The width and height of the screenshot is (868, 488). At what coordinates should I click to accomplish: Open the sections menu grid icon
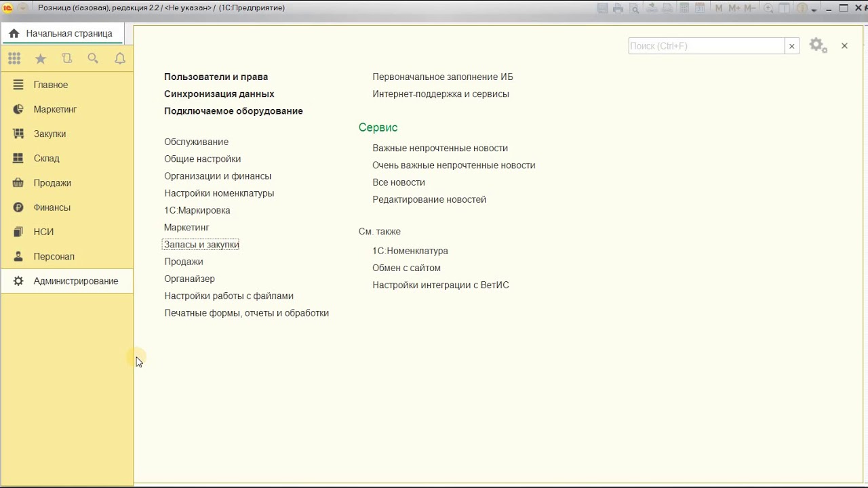click(14, 59)
